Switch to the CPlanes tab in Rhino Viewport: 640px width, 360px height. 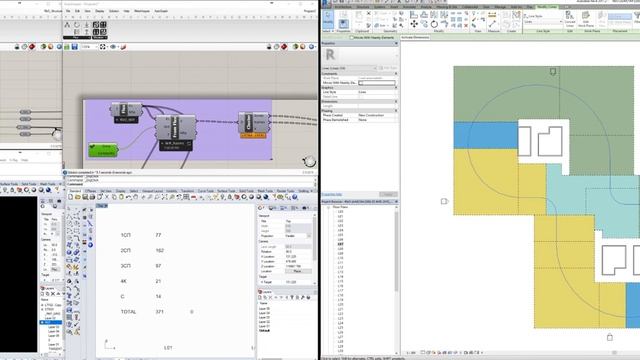(90, 191)
